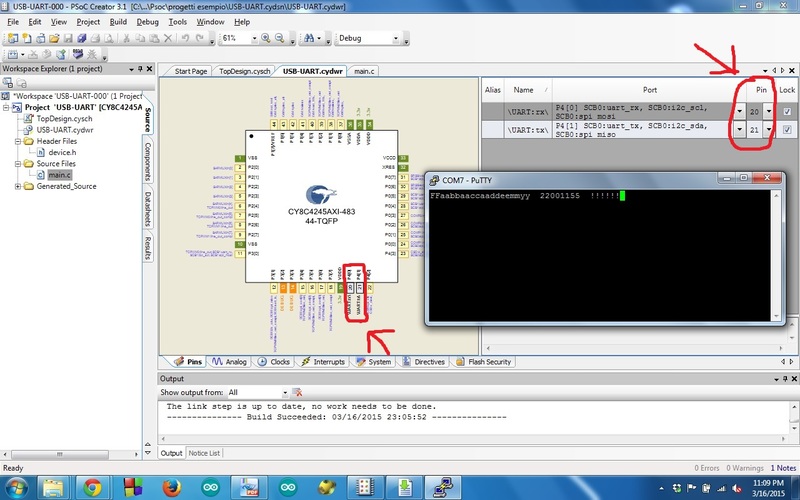
Task: Click the Windows Start button
Action: [x=17, y=488]
